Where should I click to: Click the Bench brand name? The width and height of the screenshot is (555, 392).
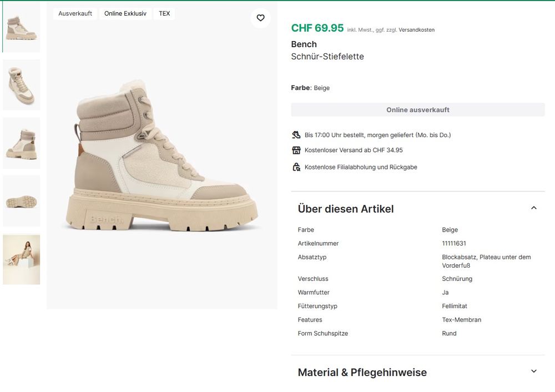pos(304,44)
